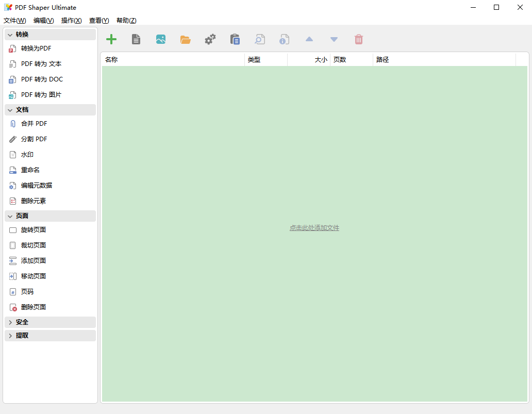Open the 帮助(Z) menu
The image size is (532, 414).
pyautogui.click(x=126, y=21)
